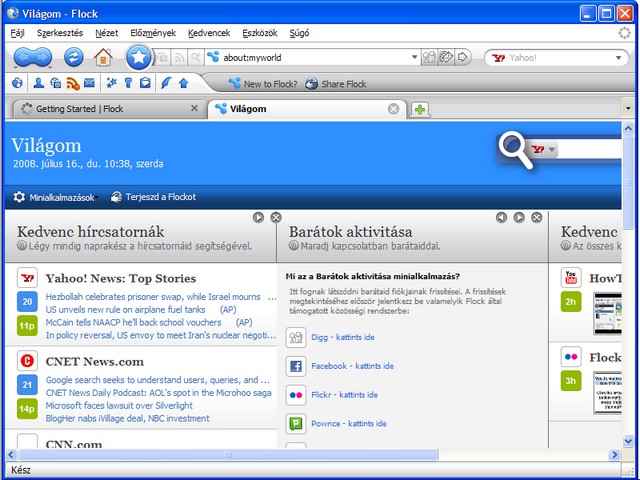Click the YouTube video thumbnail under HowT

click(608, 313)
